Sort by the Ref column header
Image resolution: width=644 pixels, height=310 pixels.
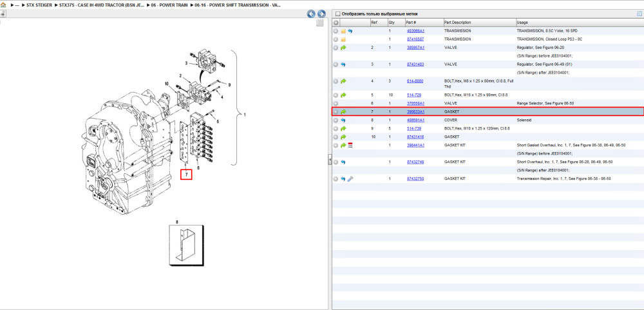(x=374, y=23)
